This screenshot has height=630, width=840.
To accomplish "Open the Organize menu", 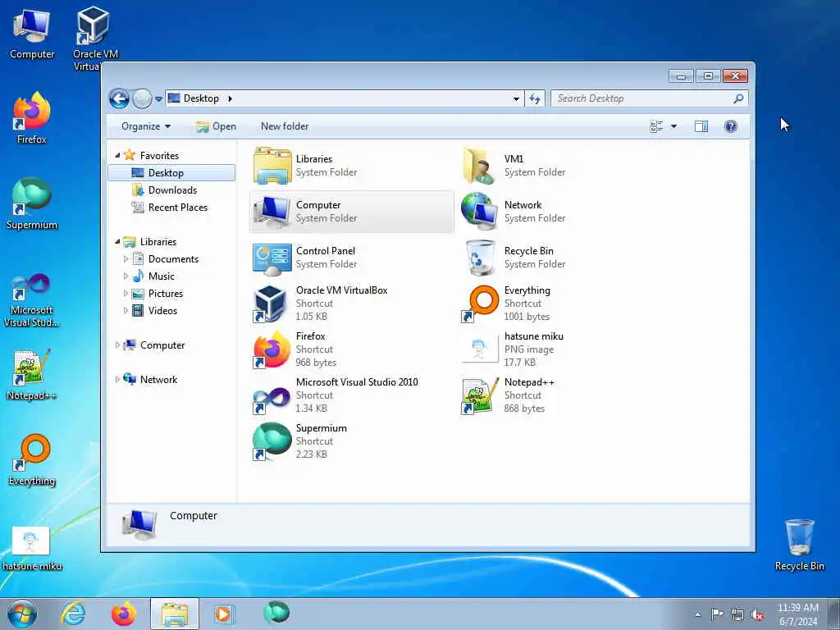I will tap(146, 126).
